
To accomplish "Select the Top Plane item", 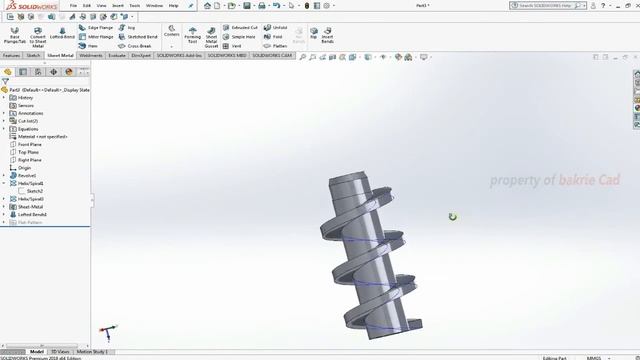I will coord(24,152).
